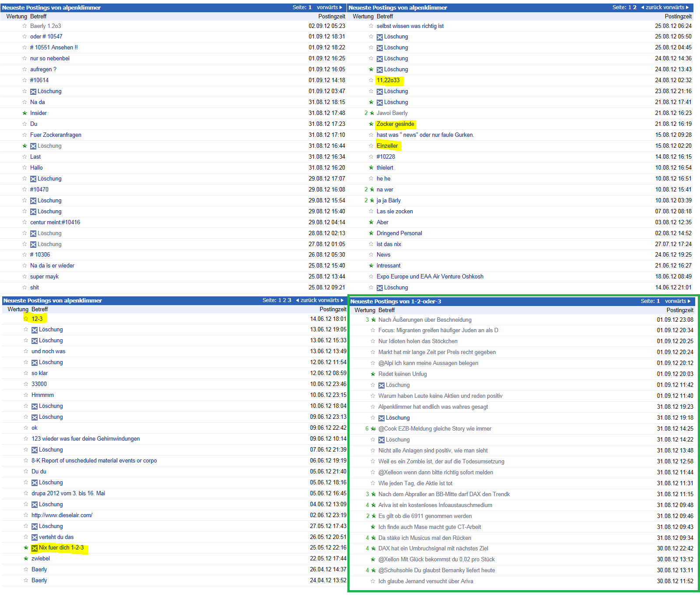
Task: Click the deletion icon in the row dated 14.06.12 21:01
Action: 380,288
